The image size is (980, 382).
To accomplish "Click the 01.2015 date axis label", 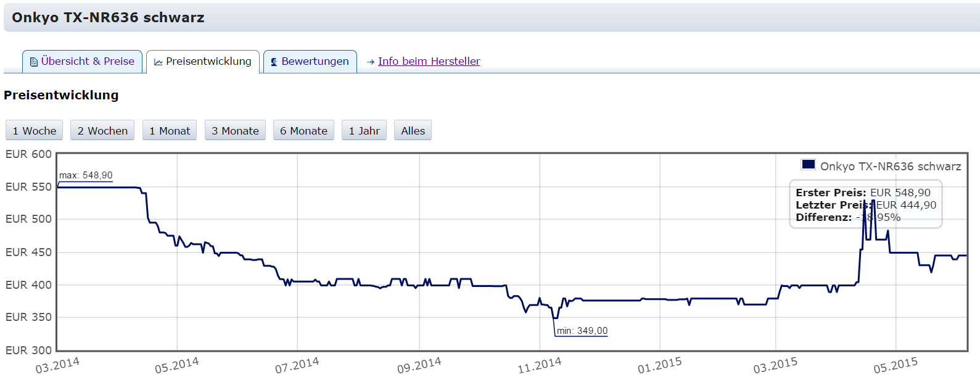I will (x=660, y=365).
